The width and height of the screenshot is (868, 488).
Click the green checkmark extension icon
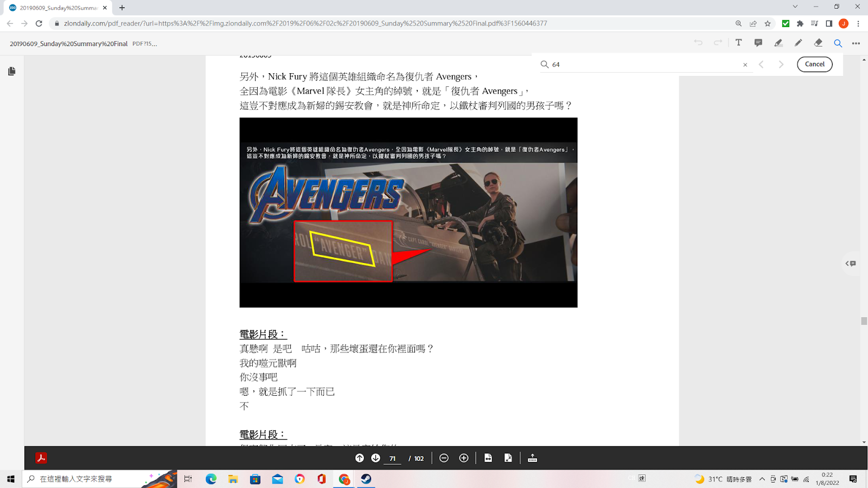pos(786,23)
